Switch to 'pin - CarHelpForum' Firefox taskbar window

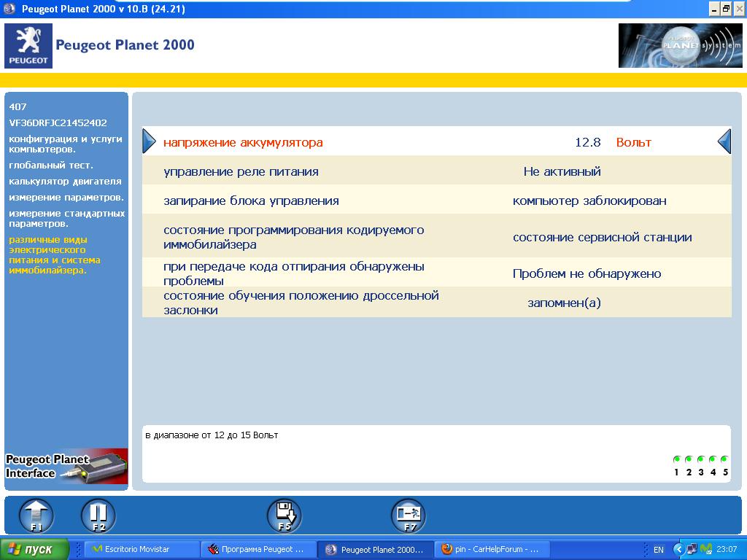point(492,549)
